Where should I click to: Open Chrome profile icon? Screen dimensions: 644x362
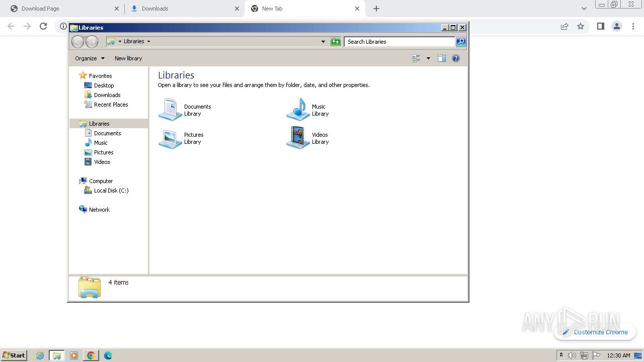[617, 26]
